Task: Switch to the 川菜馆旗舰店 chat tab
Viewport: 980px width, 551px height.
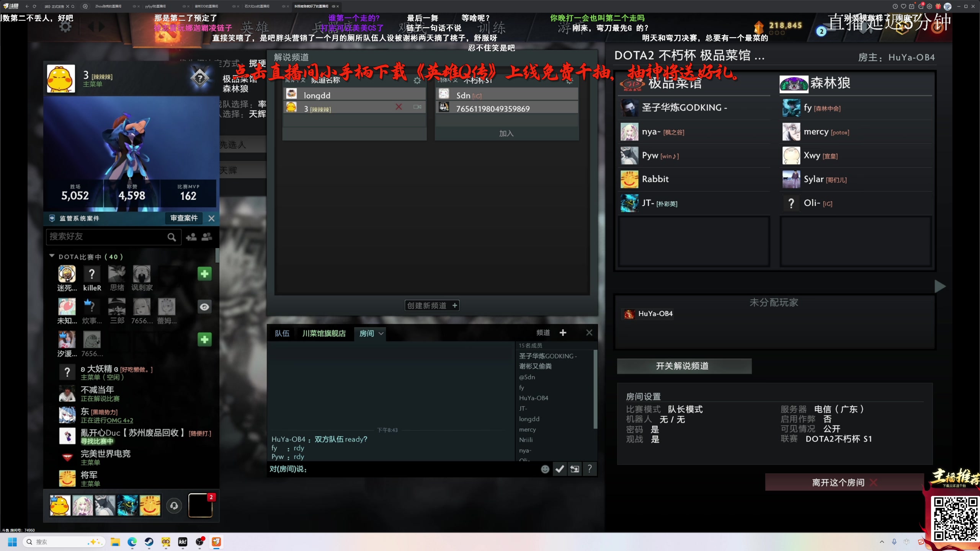Action: (324, 334)
